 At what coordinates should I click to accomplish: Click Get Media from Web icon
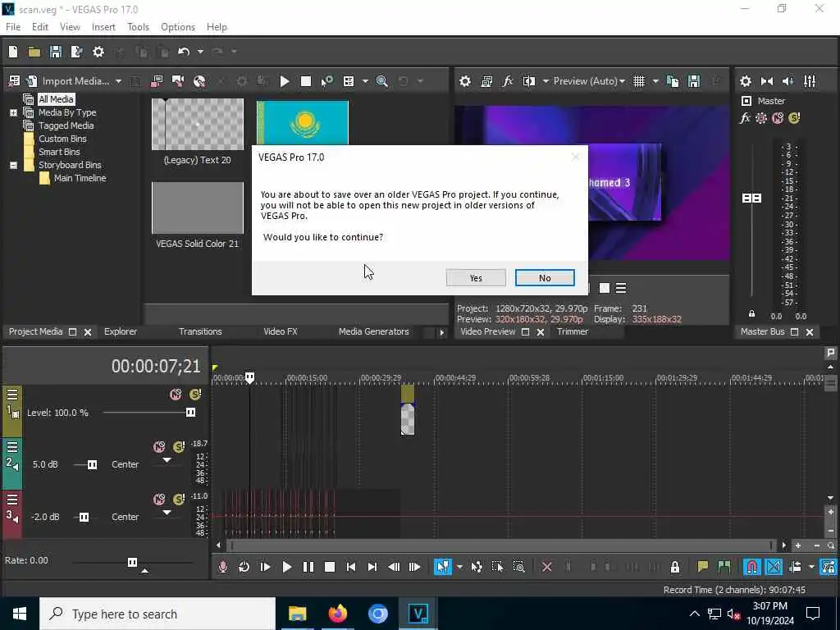[199, 81]
